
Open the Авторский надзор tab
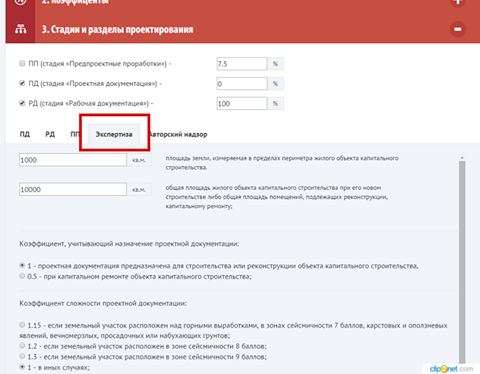click(178, 134)
